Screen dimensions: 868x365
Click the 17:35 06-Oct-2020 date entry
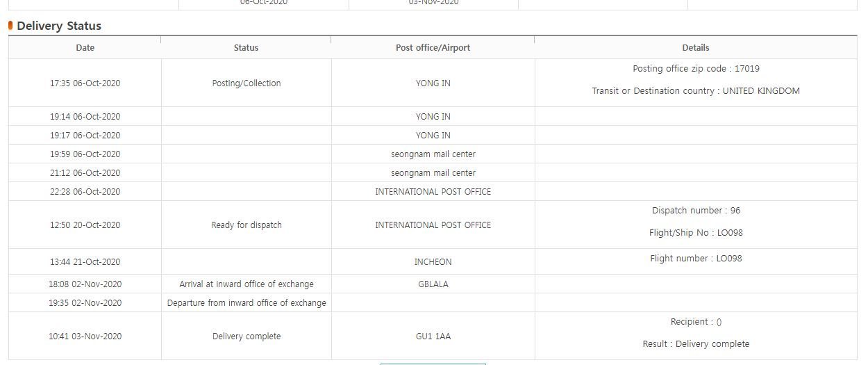(x=85, y=83)
